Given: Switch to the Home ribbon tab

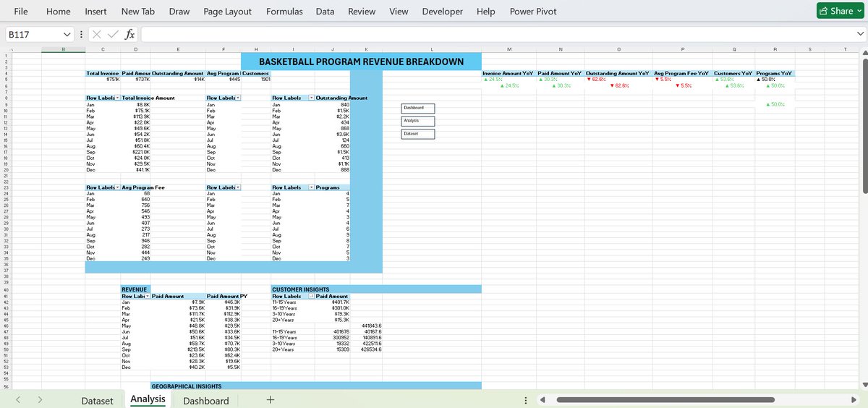Looking at the screenshot, I should [59, 11].
